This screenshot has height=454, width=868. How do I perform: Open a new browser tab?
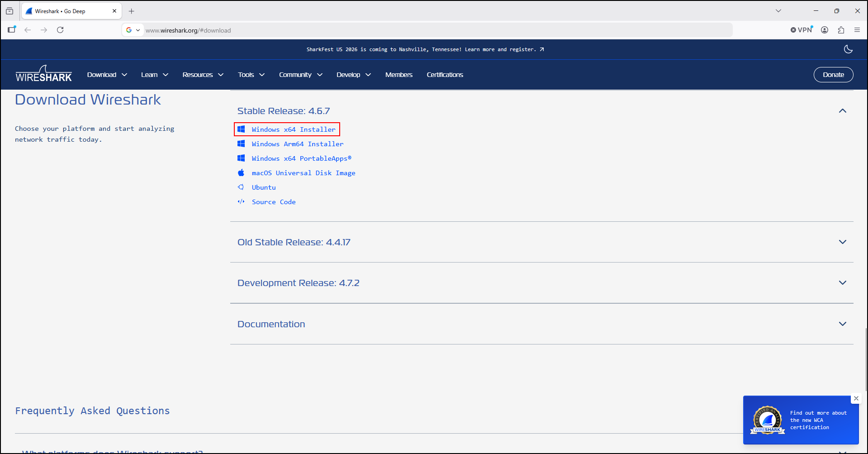tap(132, 11)
